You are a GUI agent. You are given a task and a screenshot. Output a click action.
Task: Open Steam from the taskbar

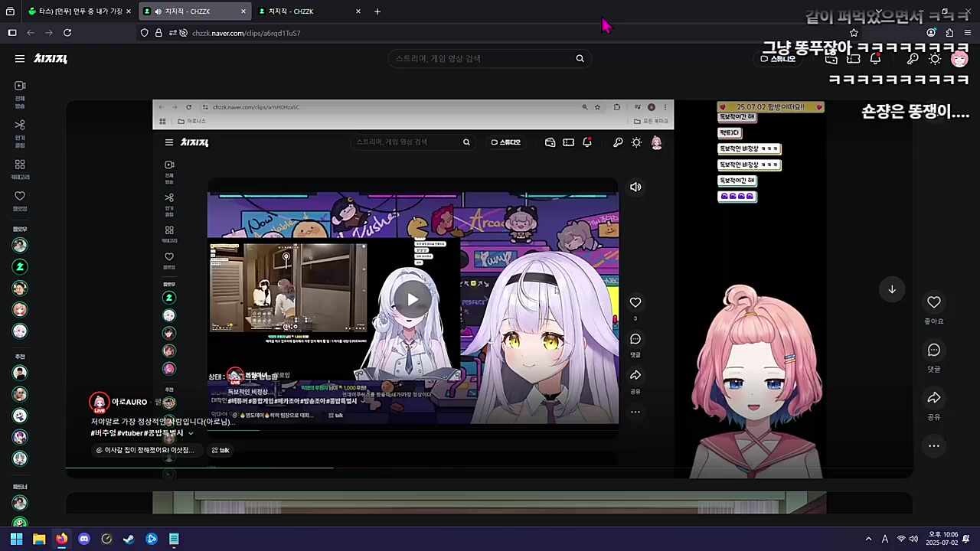129,539
